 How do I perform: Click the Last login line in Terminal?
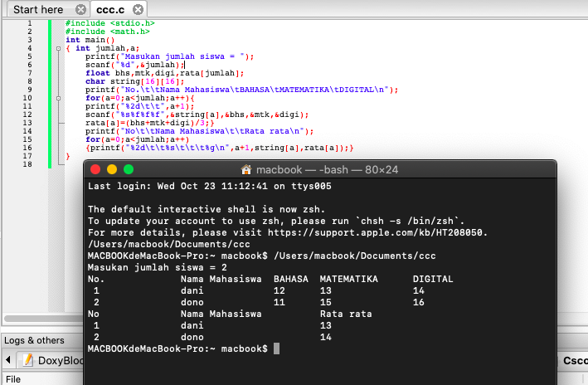(x=210, y=186)
